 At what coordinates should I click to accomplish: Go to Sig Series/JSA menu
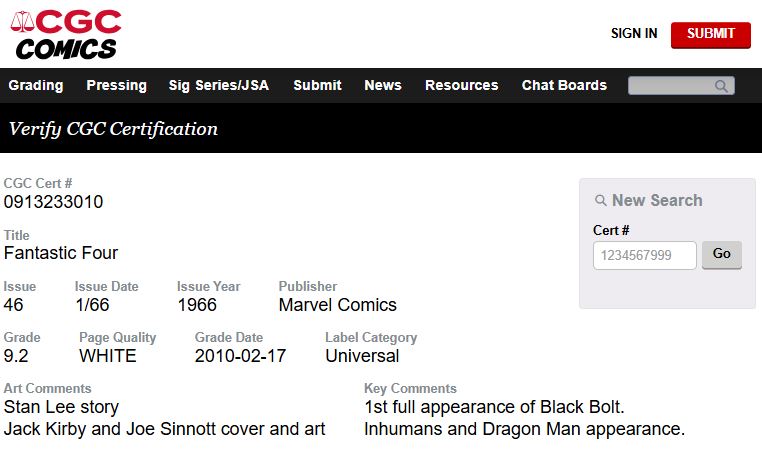coord(219,86)
